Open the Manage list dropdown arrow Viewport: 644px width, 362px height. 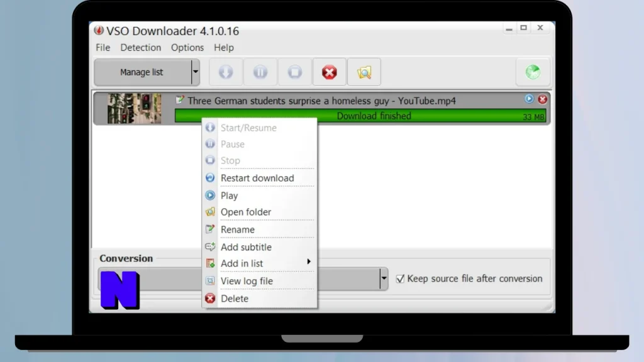(x=196, y=72)
